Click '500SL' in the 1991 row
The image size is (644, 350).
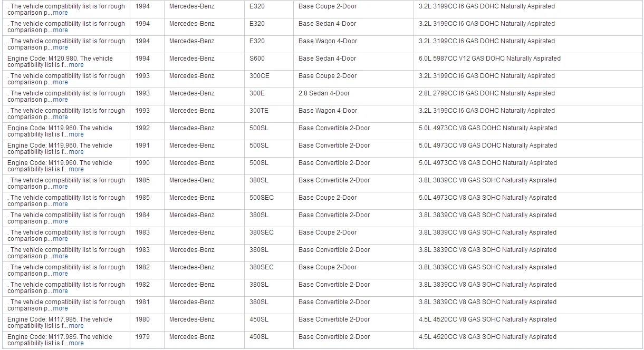click(x=259, y=145)
